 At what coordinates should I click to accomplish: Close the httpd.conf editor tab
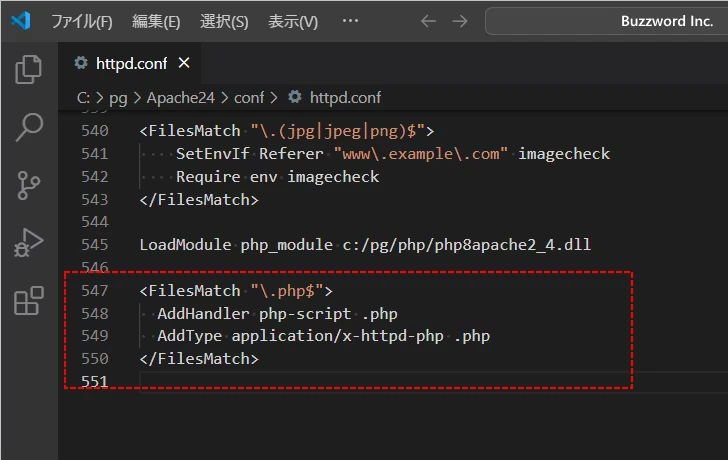(184, 63)
